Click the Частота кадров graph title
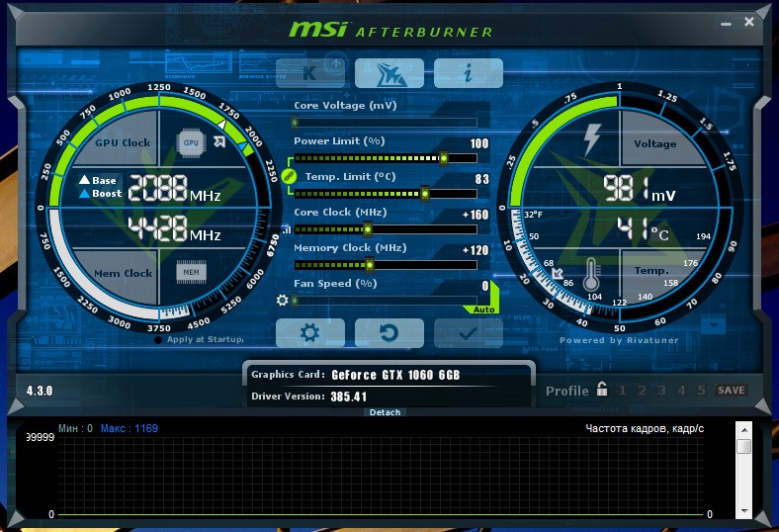Screen dimensions: 779x532 [x=645, y=429]
